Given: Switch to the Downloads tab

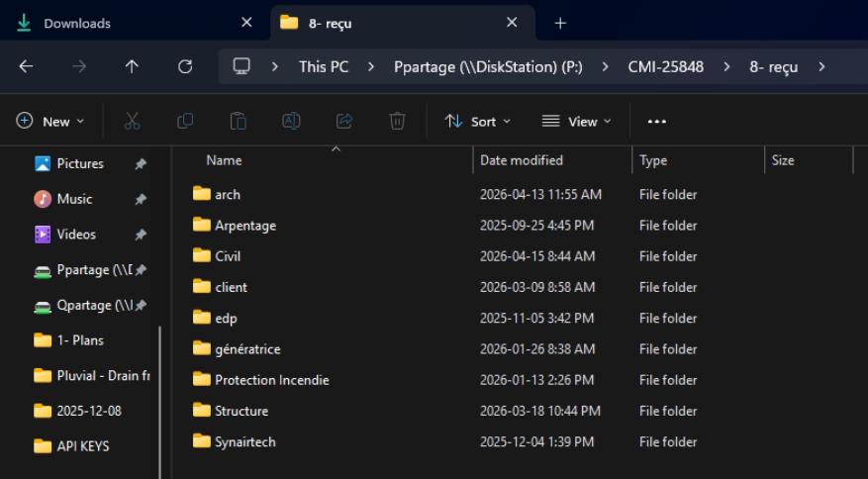Looking at the screenshot, I should pos(77,23).
